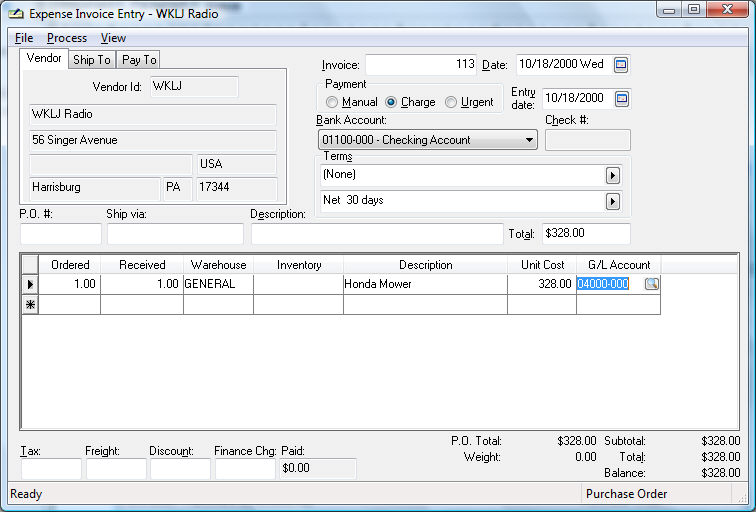Screen dimensions: 756x512
Task: Select the GENERAL warehouse cell
Action: coord(218,284)
